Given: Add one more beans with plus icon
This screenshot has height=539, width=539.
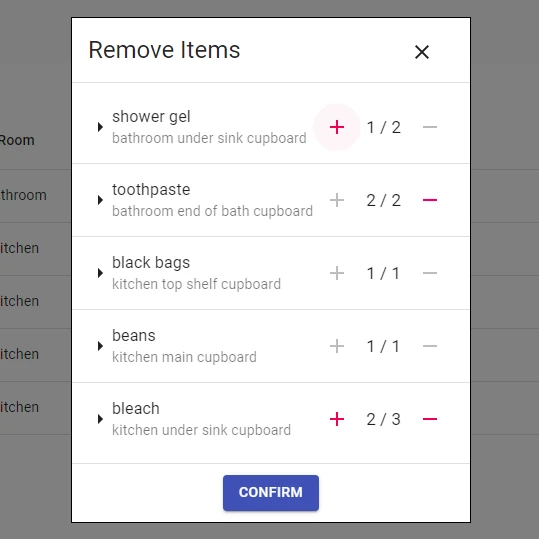Looking at the screenshot, I should point(337,346).
